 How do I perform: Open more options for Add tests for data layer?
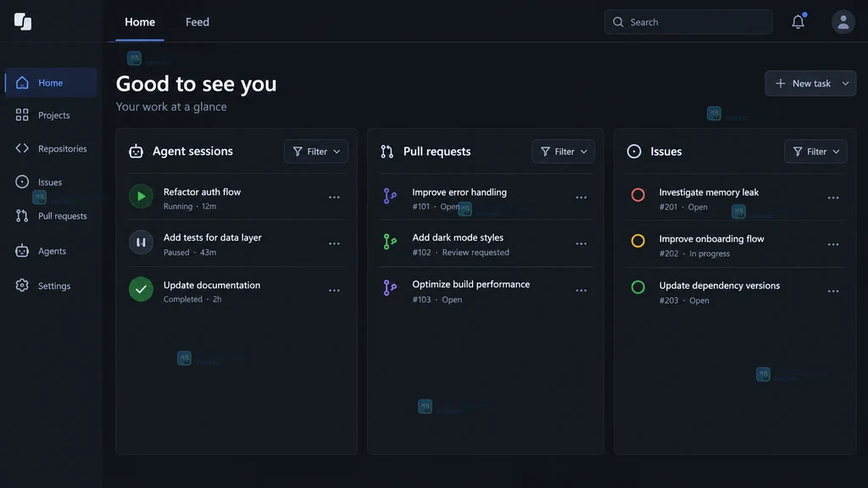[334, 243]
